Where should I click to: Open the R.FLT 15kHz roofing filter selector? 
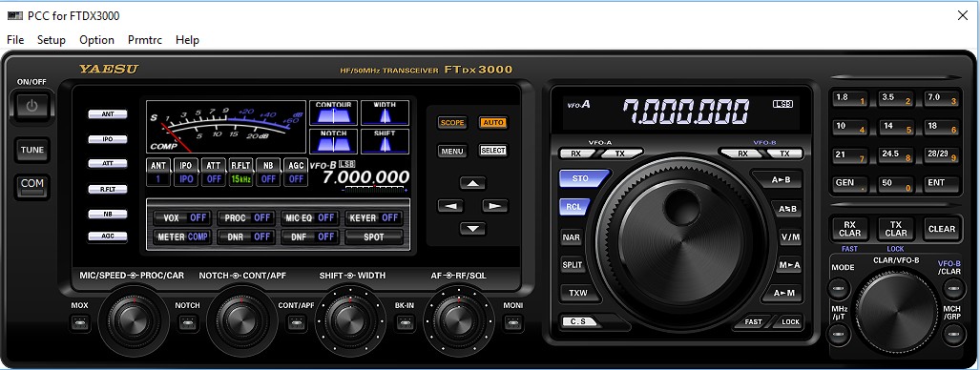click(x=240, y=173)
